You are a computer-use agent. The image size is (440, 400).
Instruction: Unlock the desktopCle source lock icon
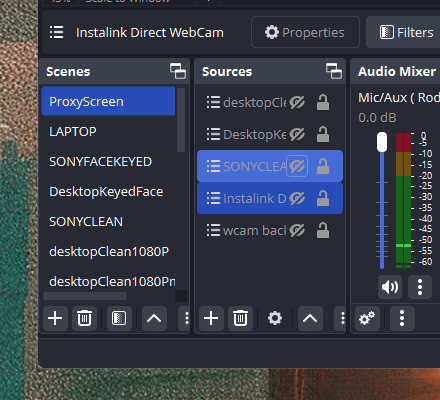323,102
